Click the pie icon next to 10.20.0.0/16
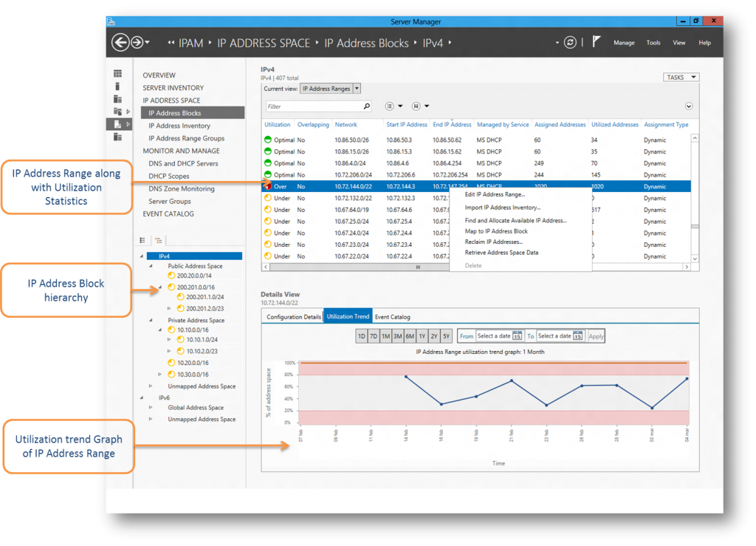This screenshot has height=546, width=756. [171, 362]
